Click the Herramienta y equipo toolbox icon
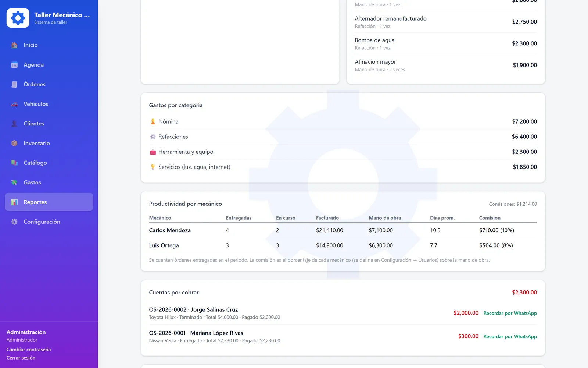 pyautogui.click(x=153, y=152)
